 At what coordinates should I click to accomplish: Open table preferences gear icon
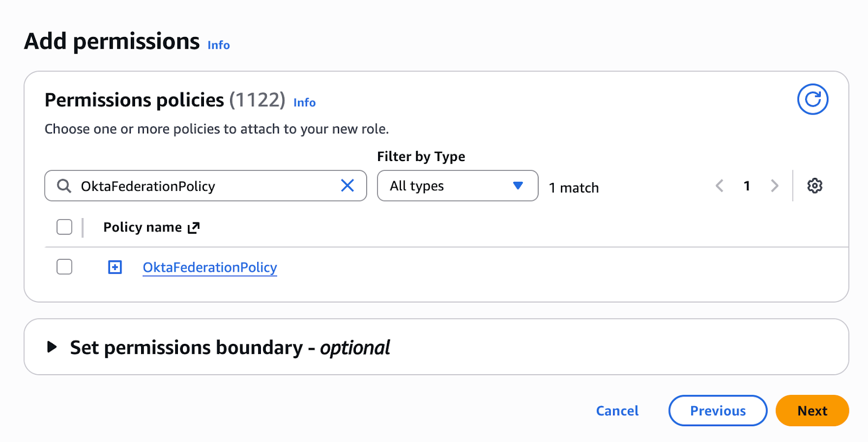coord(814,185)
